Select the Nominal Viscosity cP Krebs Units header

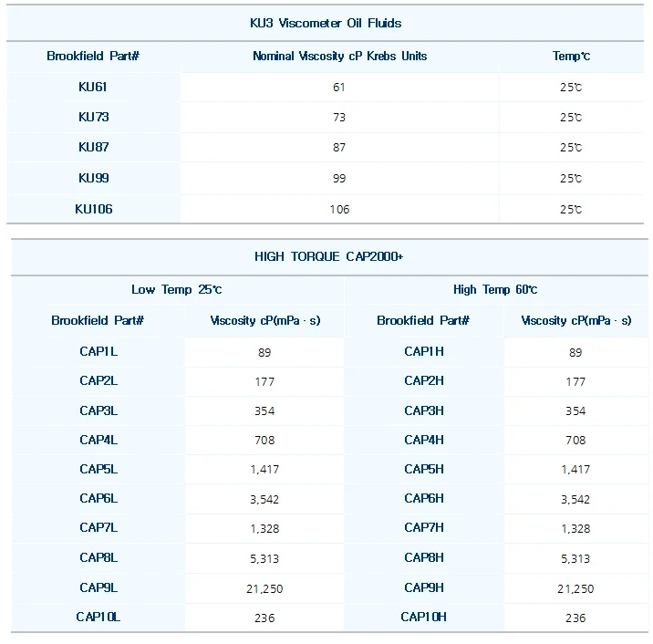[339, 57]
